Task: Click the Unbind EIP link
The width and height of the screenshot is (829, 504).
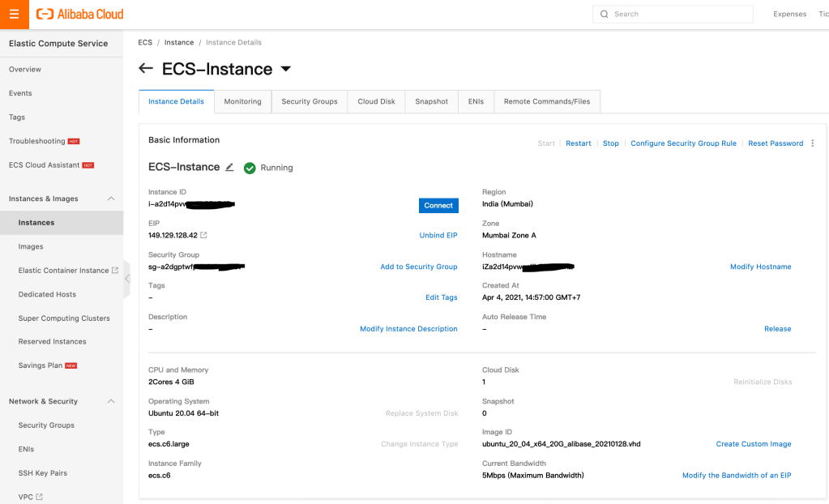Action: [438, 236]
